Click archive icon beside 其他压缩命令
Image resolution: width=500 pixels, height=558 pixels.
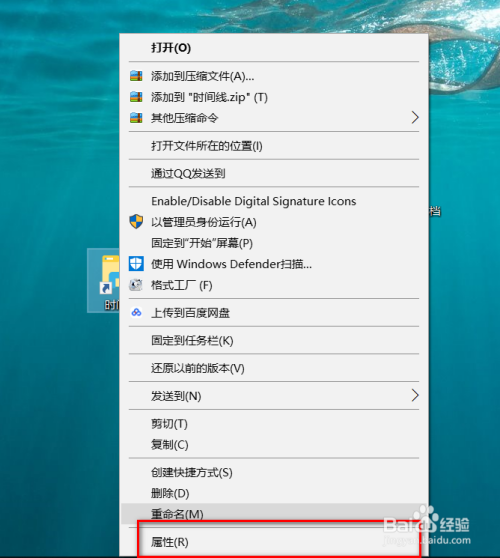(136, 118)
